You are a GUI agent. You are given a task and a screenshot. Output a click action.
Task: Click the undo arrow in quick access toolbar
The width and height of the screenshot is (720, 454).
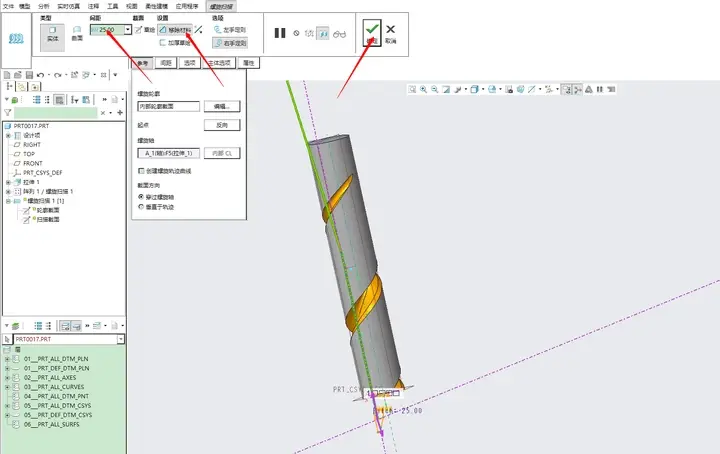(x=40, y=75)
